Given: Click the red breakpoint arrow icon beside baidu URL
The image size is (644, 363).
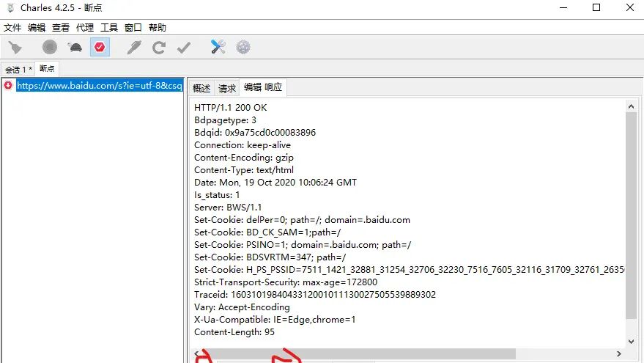Looking at the screenshot, I should pyautogui.click(x=8, y=85).
